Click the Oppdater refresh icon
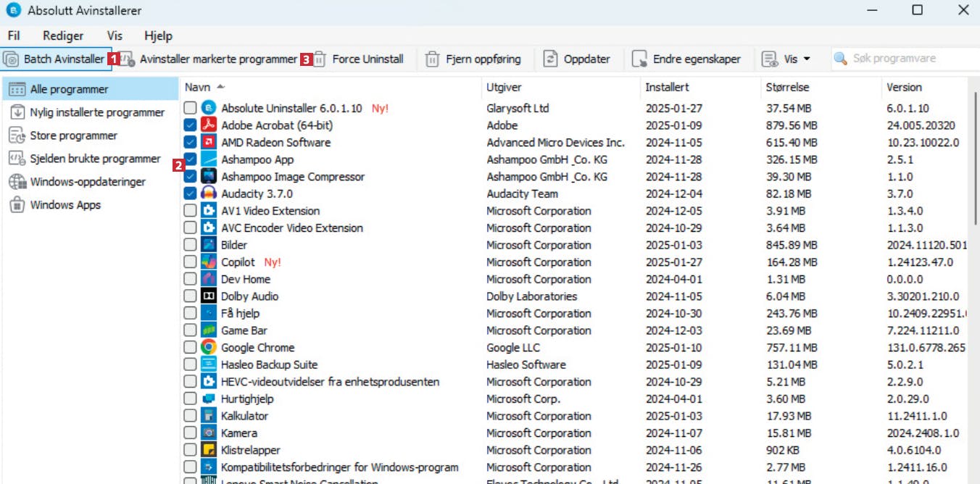Viewport: 980px width, 484px height. tap(551, 59)
